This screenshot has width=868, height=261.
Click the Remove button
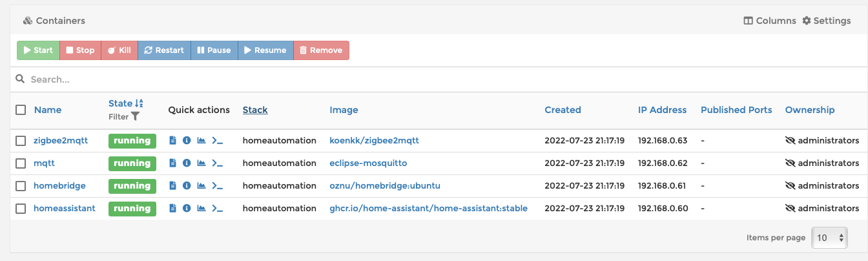coord(321,50)
